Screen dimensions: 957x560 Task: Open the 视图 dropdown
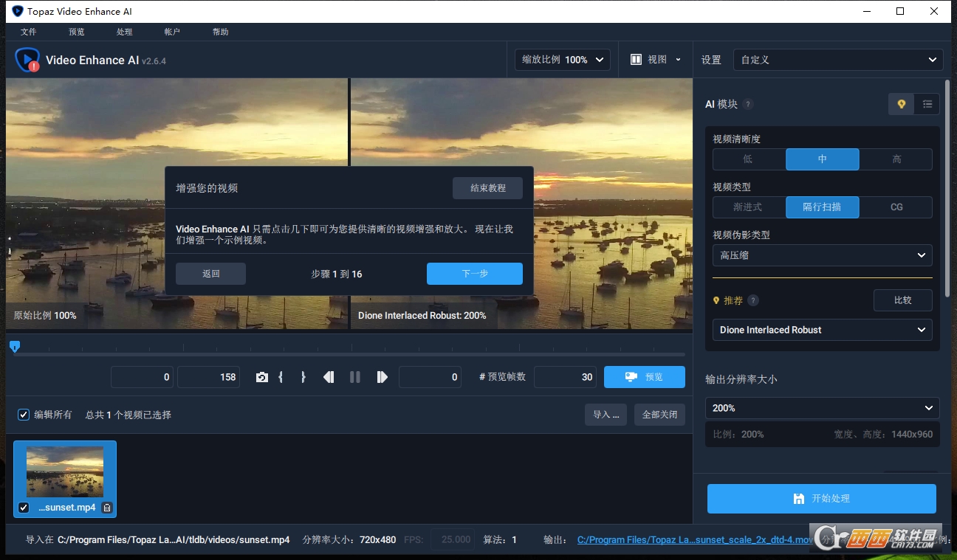pyautogui.click(x=655, y=60)
